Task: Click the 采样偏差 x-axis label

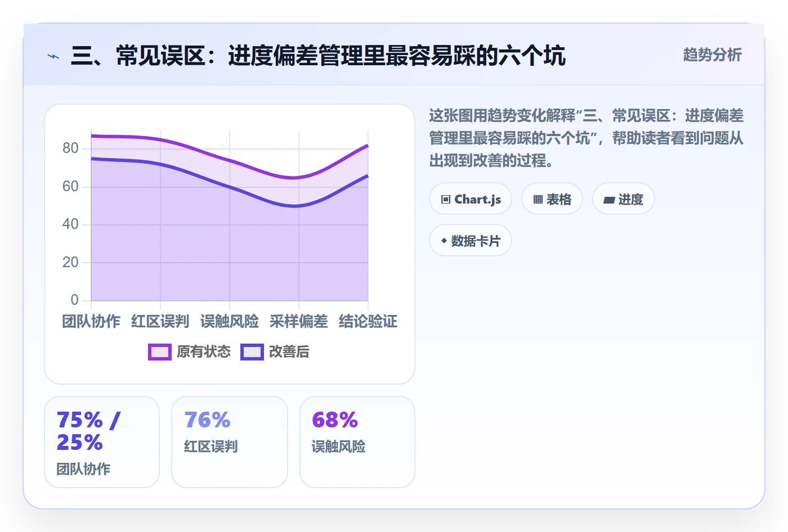Action: tap(299, 322)
